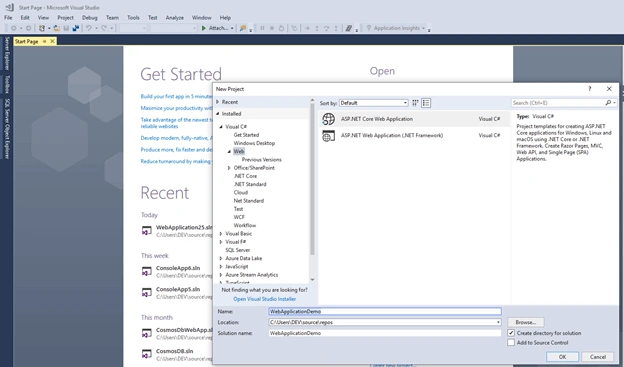Image resolution: width=624 pixels, height=367 pixels.
Task: Click the New Project dialog help question mark
Action: tap(590, 89)
